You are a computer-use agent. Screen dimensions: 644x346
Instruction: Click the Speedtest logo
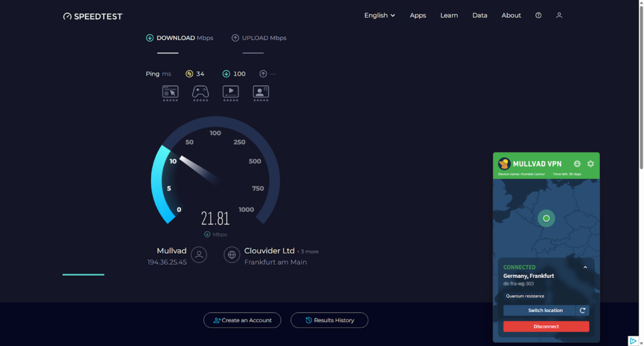[x=93, y=16]
